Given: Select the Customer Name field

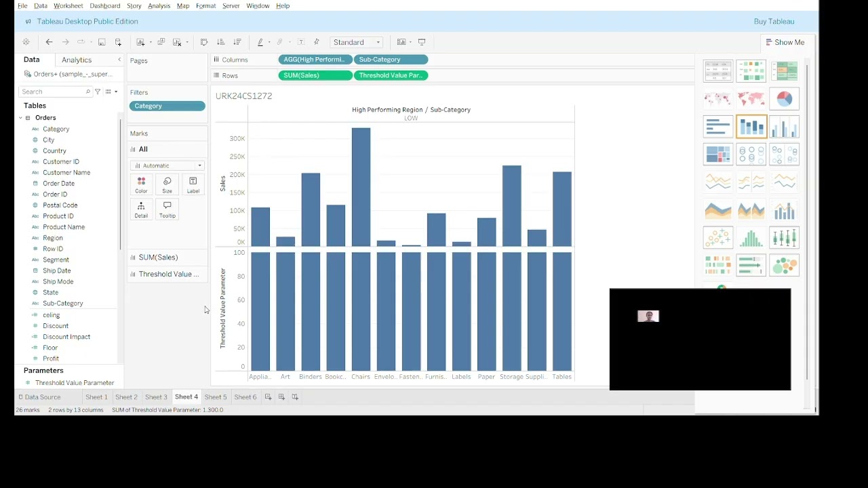Looking at the screenshot, I should click(x=66, y=172).
